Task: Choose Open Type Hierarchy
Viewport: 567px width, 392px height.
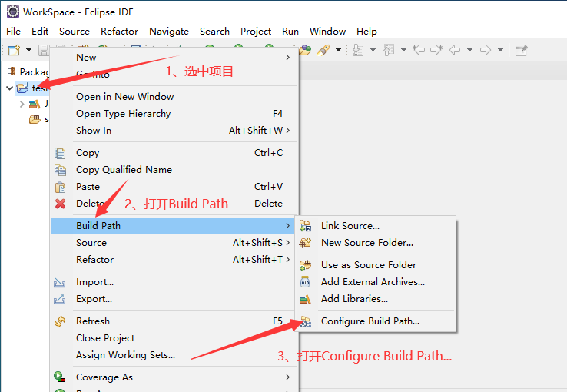Action: click(x=174, y=114)
